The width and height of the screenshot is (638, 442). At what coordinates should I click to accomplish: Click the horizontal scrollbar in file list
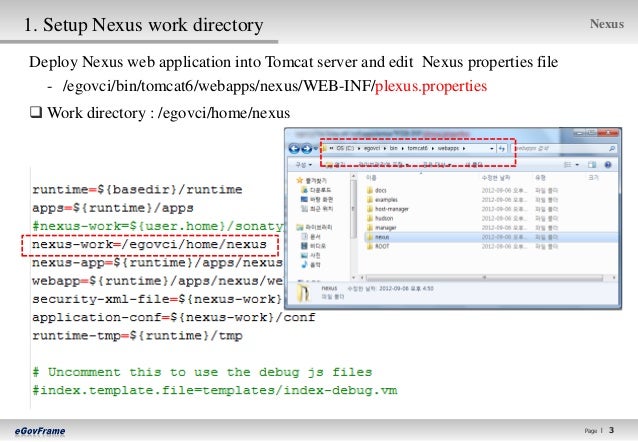pos(484,278)
